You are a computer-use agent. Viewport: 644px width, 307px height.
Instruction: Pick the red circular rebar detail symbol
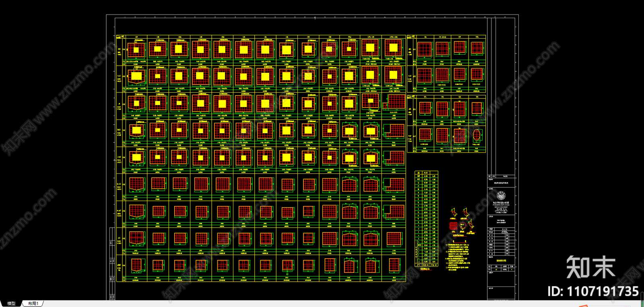462,225
